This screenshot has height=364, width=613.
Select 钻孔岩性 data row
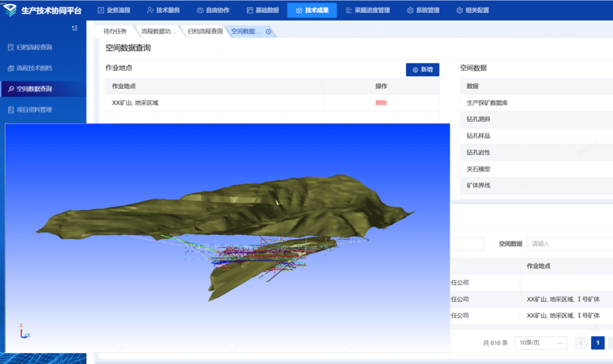point(536,152)
